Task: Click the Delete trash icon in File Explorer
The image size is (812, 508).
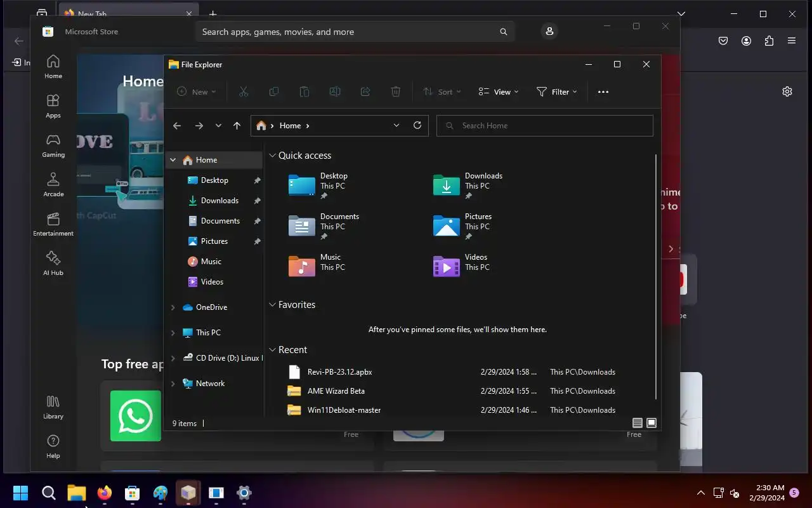Action: pos(396,92)
